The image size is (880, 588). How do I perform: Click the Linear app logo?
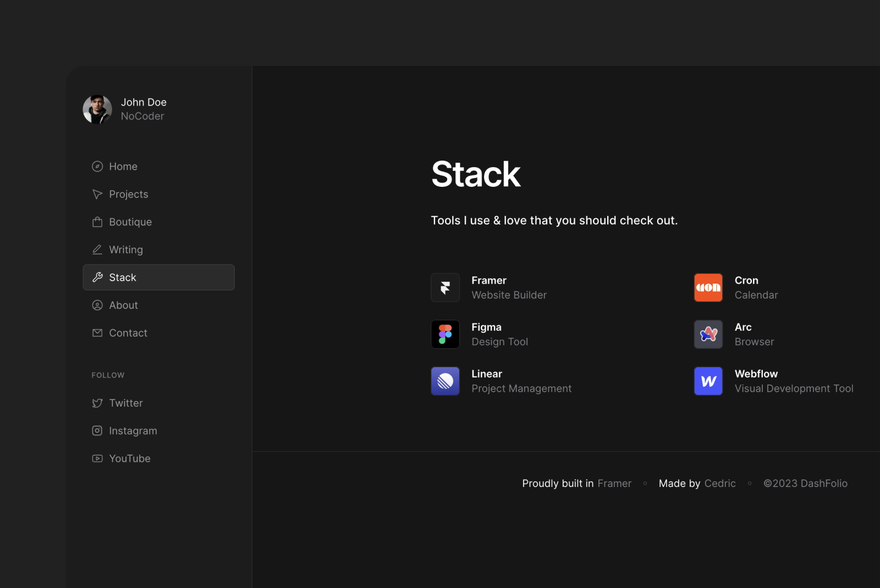click(x=445, y=381)
